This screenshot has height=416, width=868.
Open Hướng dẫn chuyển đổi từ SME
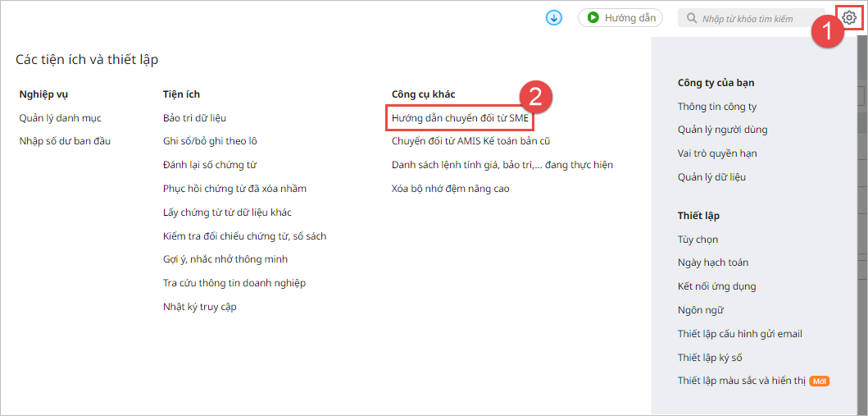(x=460, y=117)
